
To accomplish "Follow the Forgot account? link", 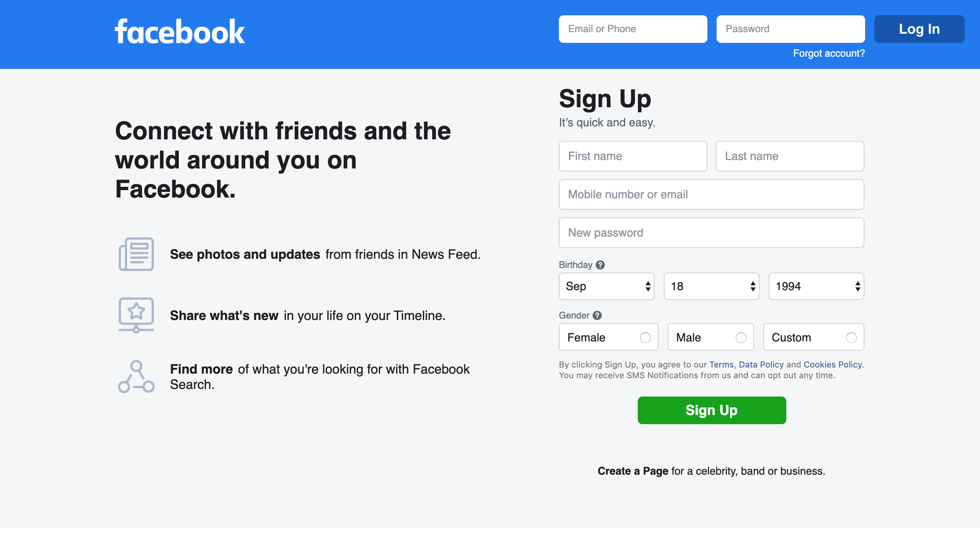I will point(829,53).
